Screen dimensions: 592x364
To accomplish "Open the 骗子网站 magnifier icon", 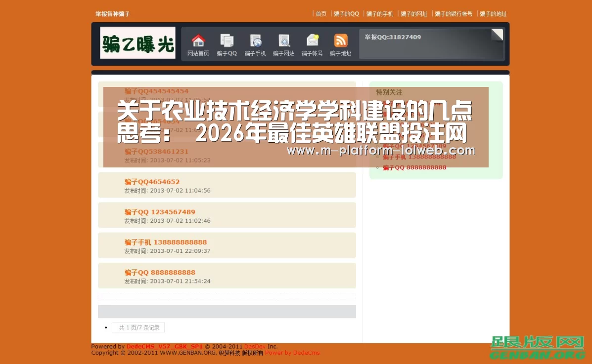I will pos(283,40).
